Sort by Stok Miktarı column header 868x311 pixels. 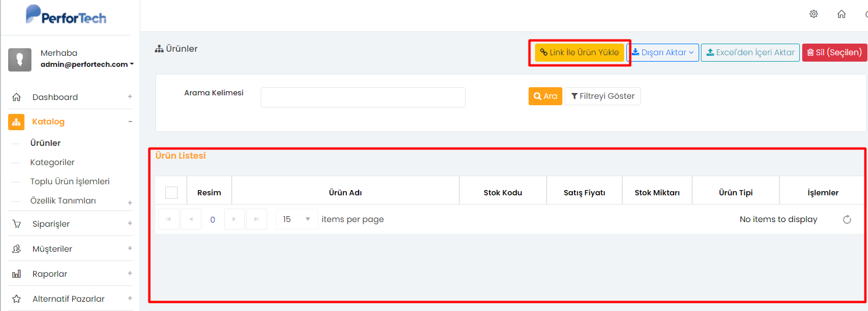(657, 192)
